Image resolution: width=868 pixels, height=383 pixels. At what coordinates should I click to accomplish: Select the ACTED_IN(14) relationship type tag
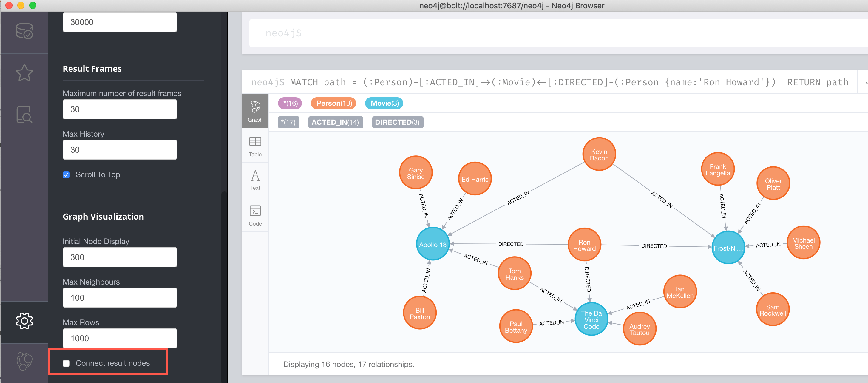point(335,122)
